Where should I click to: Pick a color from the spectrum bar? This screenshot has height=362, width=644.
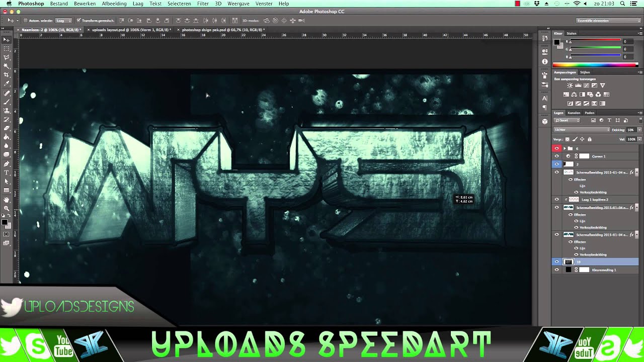click(595, 65)
